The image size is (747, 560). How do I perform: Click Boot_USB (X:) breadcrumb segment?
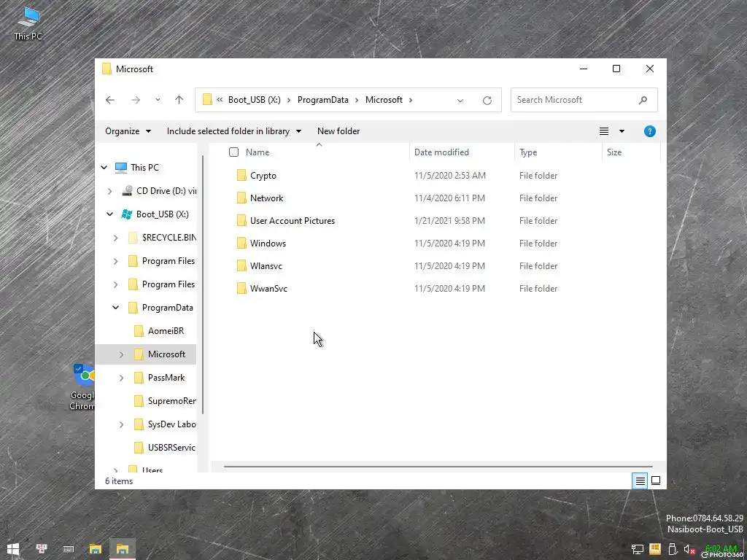pyautogui.click(x=254, y=100)
